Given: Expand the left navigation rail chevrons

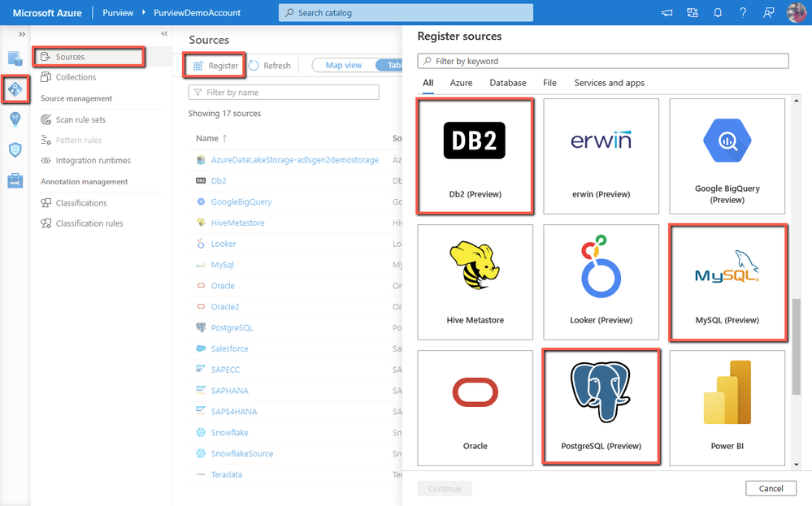Looking at the screenshot, I should [x=22, y=34].
